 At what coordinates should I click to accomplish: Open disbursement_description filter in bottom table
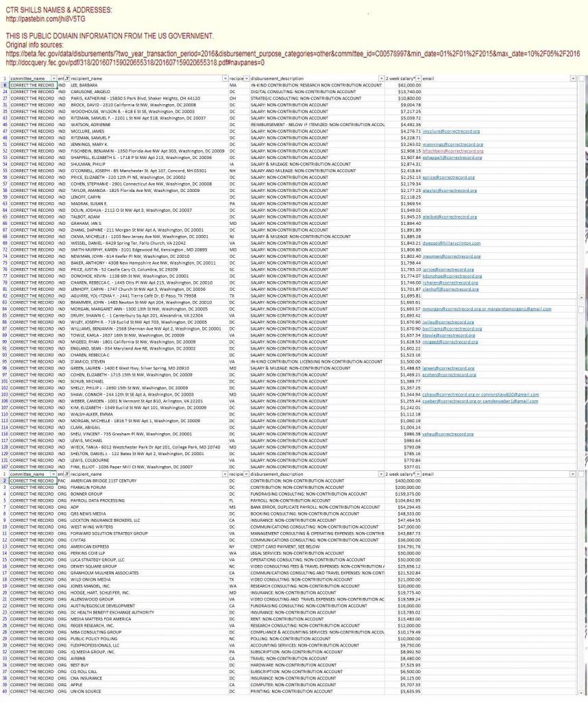(x=381, y=474)
